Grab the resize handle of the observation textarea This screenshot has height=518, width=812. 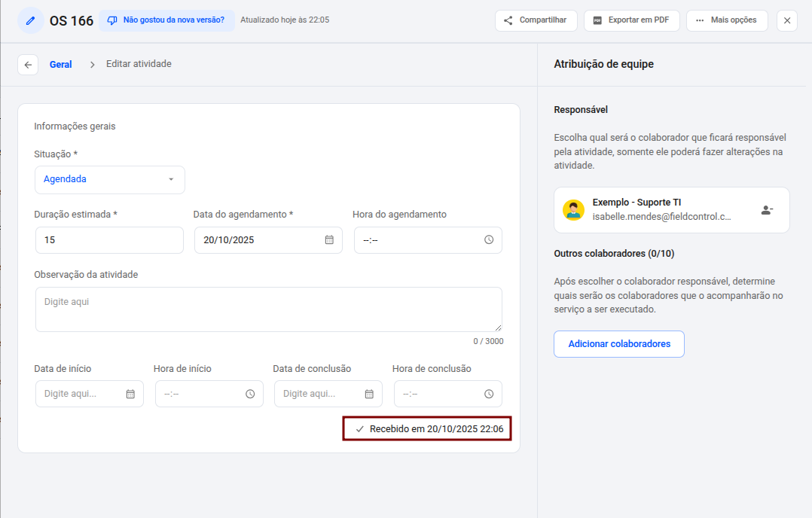pyautogui.click(x=498, y=328)
